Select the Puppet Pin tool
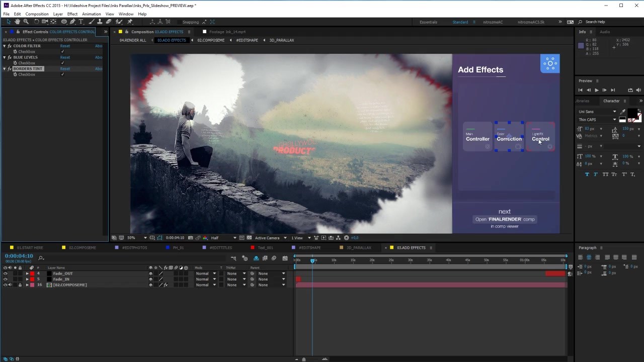 (x=130, y=22)
